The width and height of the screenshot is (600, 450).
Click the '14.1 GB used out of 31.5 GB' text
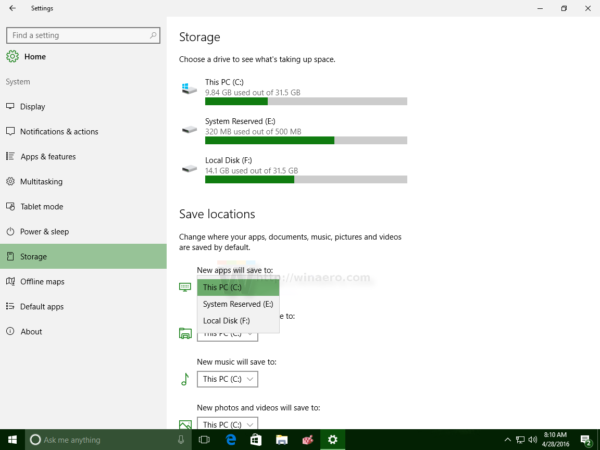[x=251, y=170]
